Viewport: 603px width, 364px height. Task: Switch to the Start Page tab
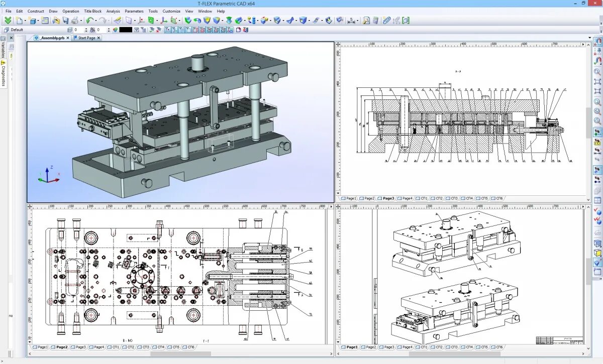86,38
